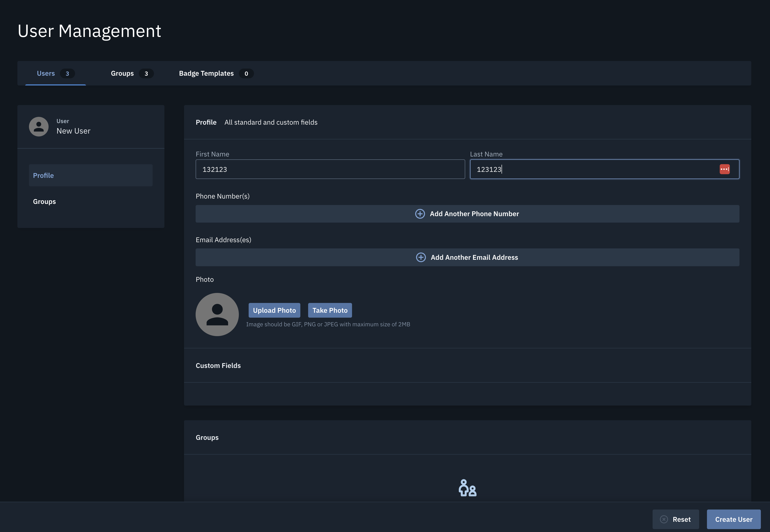The width and height of the screenshot is (770, 532).
Task: Switch to the Groups tab
Action: [123, 73]
